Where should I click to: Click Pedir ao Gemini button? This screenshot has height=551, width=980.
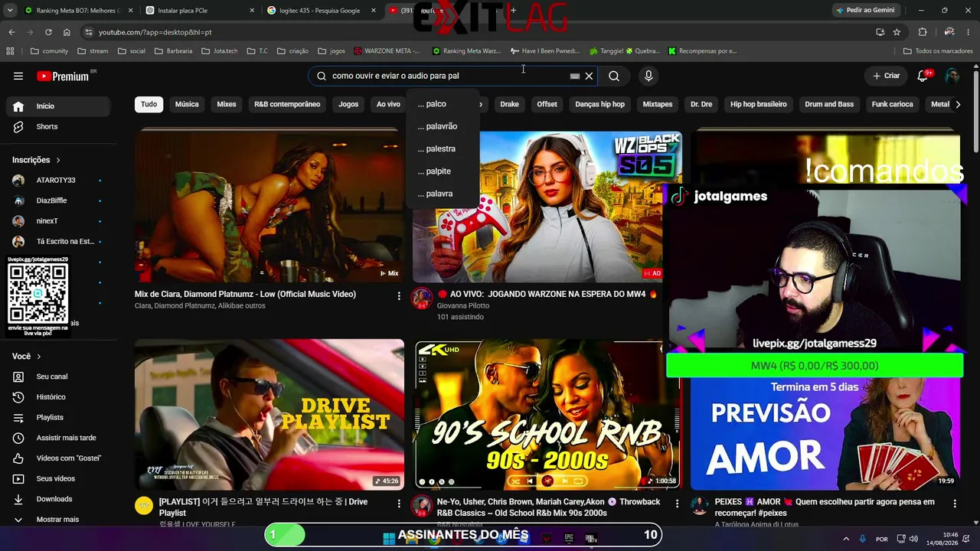[865, 11]
